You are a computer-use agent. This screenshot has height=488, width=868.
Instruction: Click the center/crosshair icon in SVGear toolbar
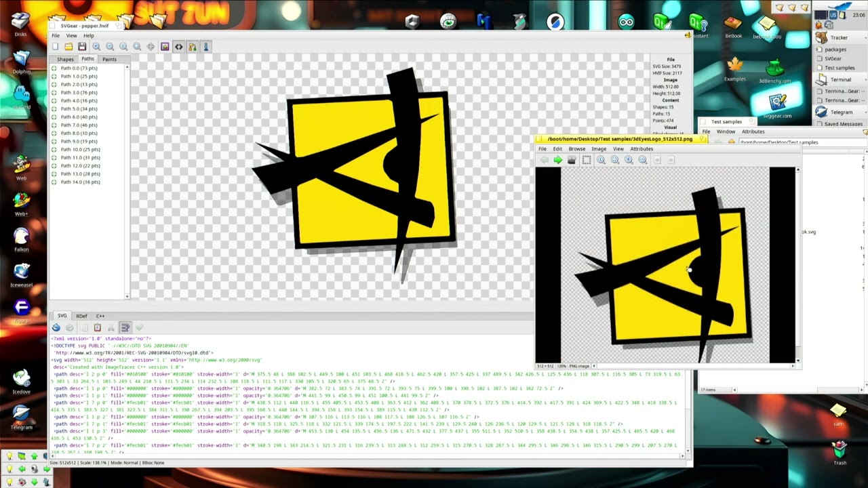coord(151,47)
